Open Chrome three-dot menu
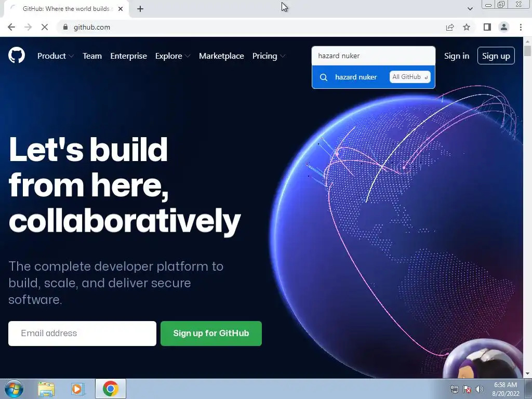The image size is (532, 399). tap(521, 27)
